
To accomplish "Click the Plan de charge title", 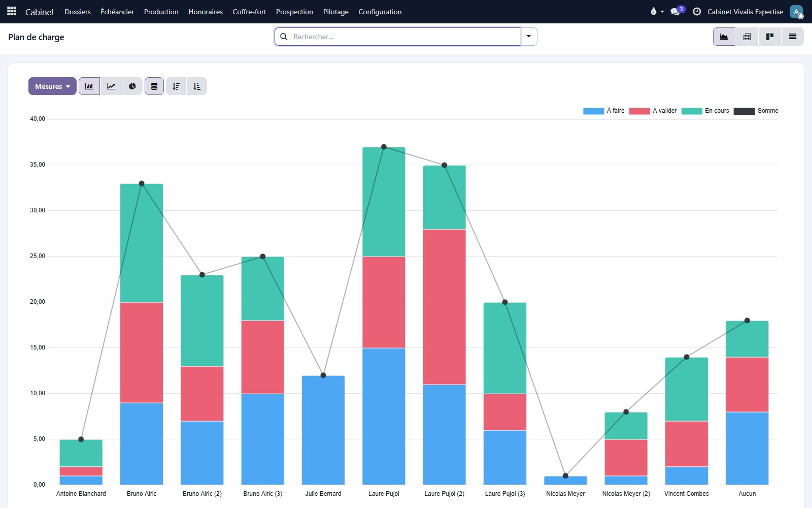I will point(36,37).
